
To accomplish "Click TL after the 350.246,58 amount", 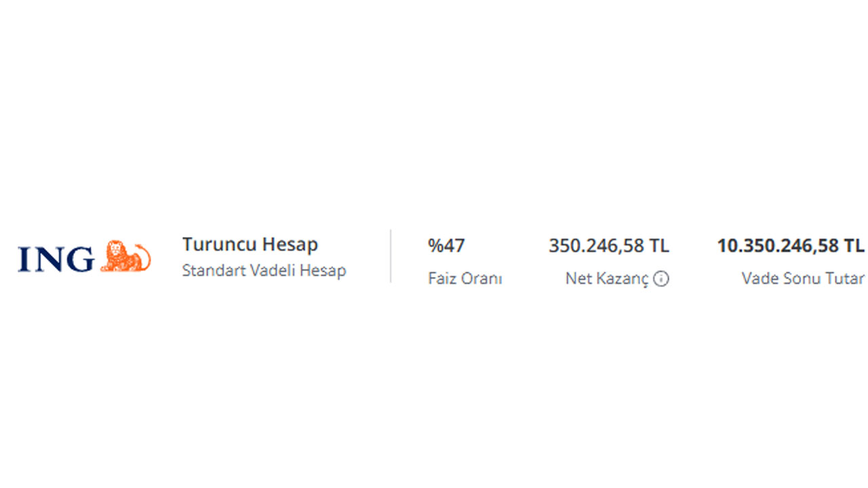I will tap(658, 245).
